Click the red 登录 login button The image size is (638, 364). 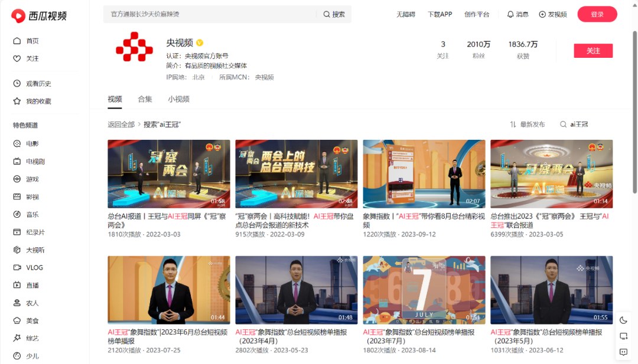(x=597, y=14)
